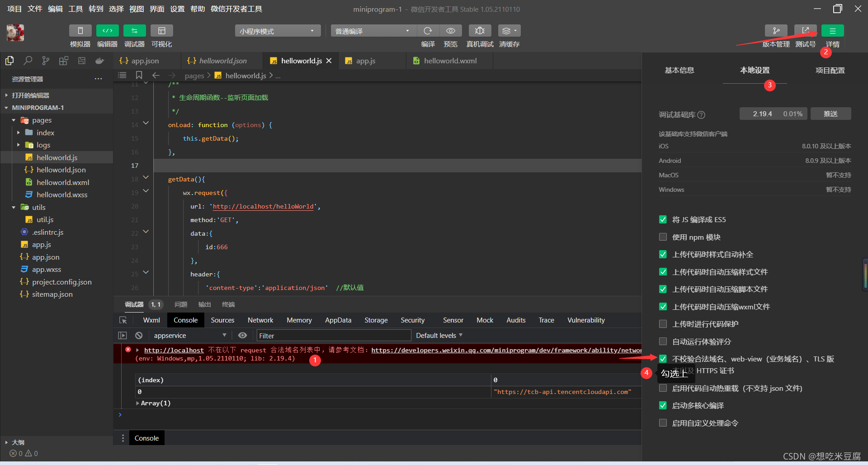The height and width of the screenshot is (465, 868).
Task: Toggle 上传代码时自动压缩wxml文件 checkbox
Action: pyautogui.click(x=663, y=307)
